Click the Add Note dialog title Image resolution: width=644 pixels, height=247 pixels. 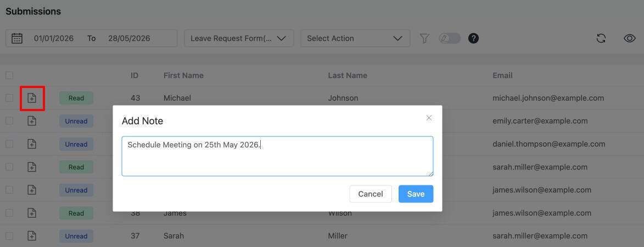(x=143, y=121)
